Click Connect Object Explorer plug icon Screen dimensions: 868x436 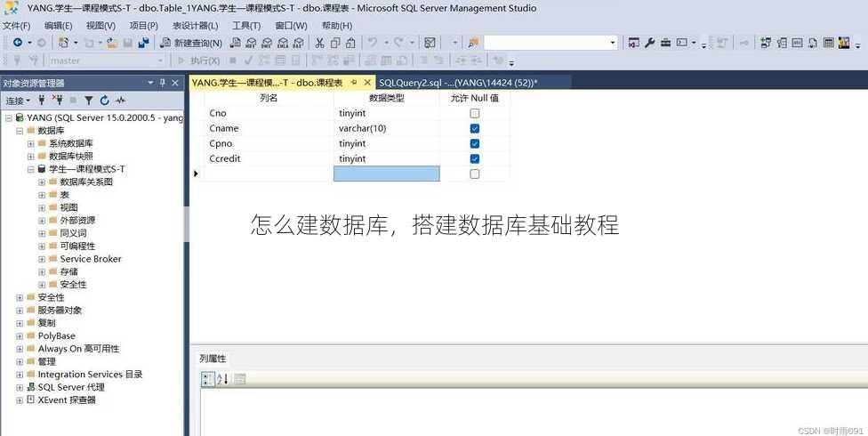pyautogui.click(x=41, y=101)
